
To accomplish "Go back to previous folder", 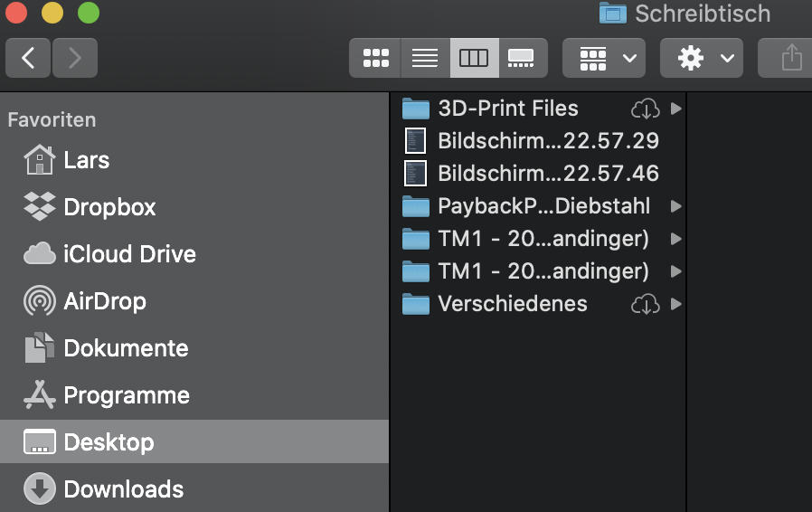I will click(x=29, y=59).
